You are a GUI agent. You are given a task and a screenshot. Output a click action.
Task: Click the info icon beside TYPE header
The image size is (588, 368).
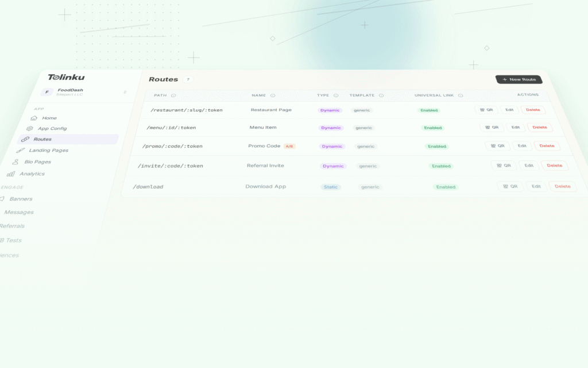pyautogui.click(x=336, y=95)
